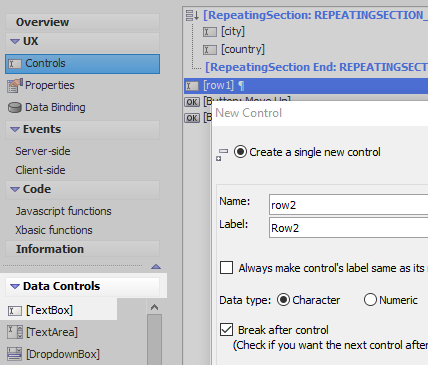Select the [city] control
428x365 pixels.
click(x=233, y=32)
